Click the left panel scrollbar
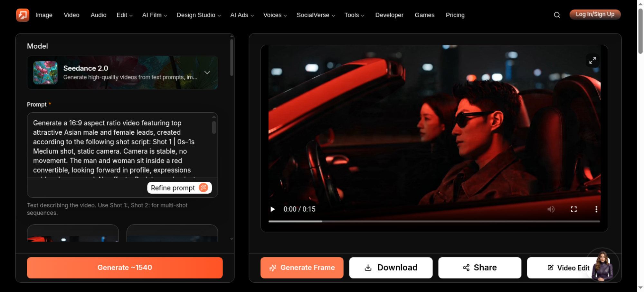 tap(232, 58)
